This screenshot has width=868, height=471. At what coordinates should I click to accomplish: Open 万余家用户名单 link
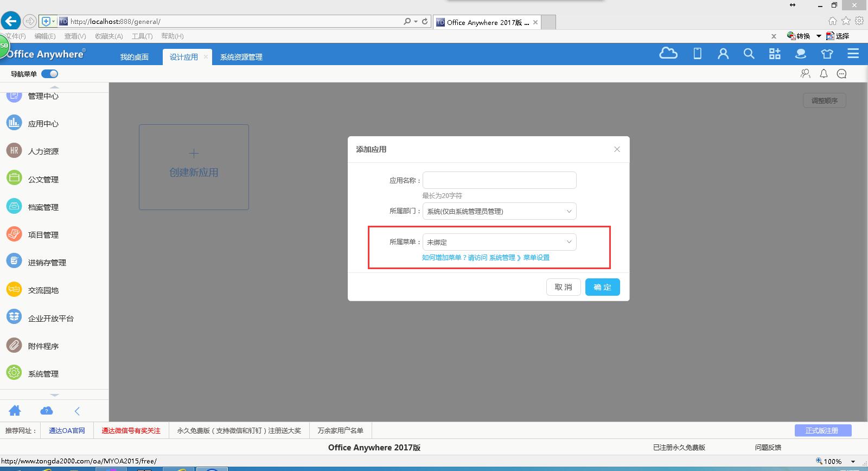340,430
